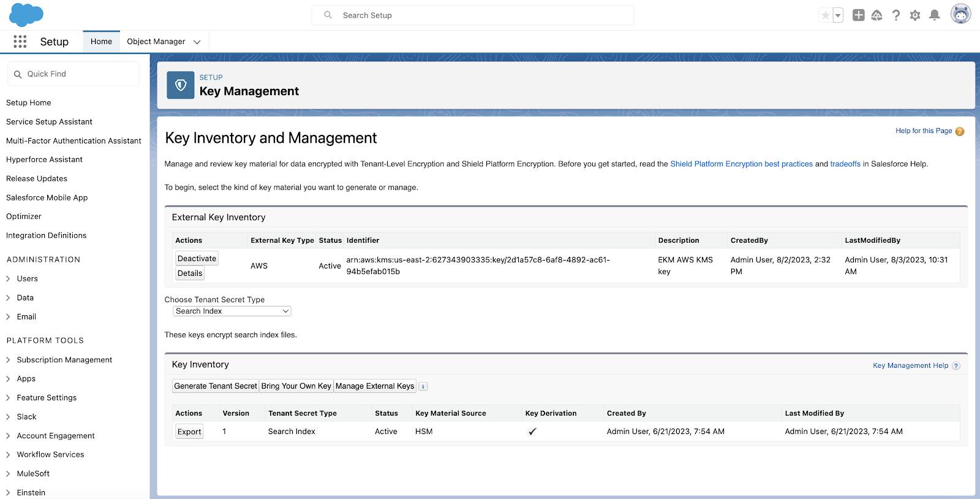Open the Choose Tenant Secret Type dropdown
Image resolution: width=980 pixels, height=499 pixels.
(232, 311)
